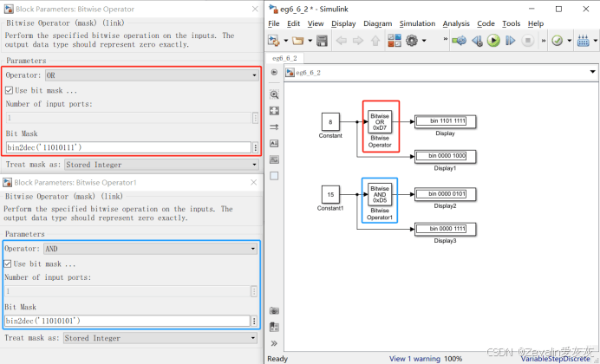Click the Bit Mask field with 11010111

128,147
